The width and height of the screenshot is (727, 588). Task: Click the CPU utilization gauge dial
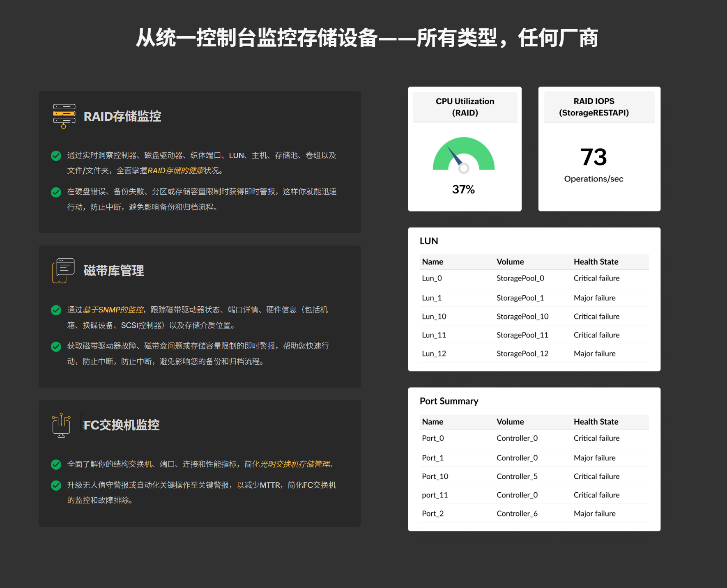(464, 155)
